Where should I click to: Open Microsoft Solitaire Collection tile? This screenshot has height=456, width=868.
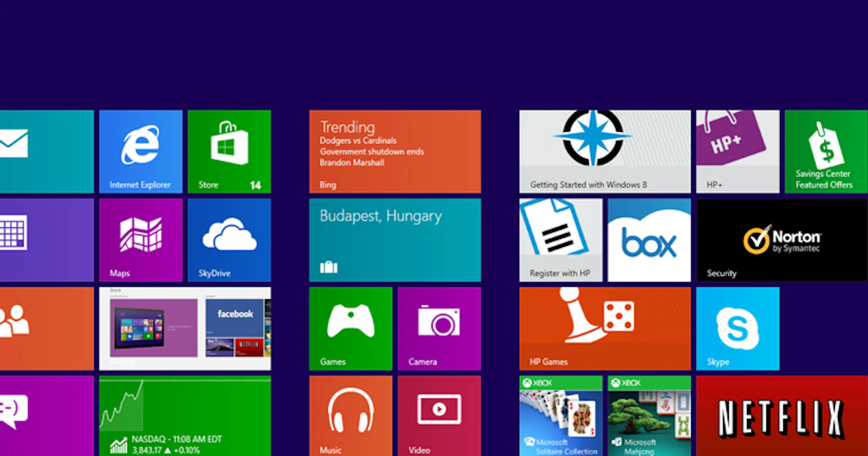pos(561,416)
